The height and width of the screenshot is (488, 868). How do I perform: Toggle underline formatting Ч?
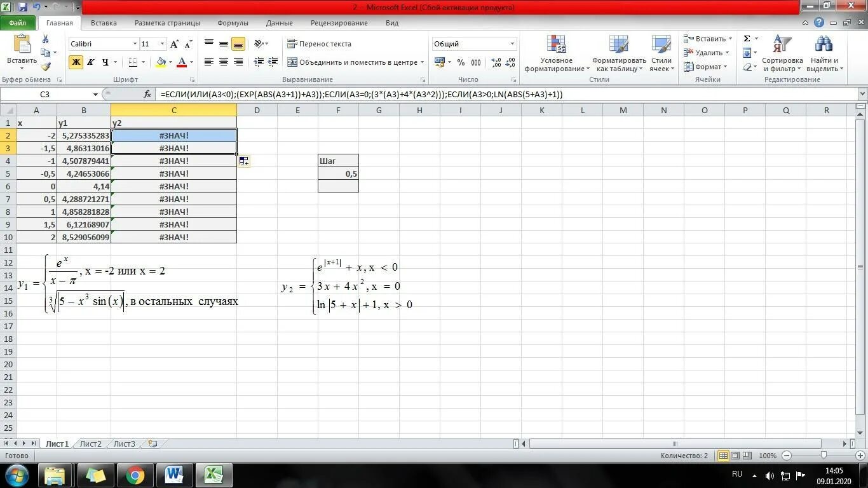pos(105,62)
